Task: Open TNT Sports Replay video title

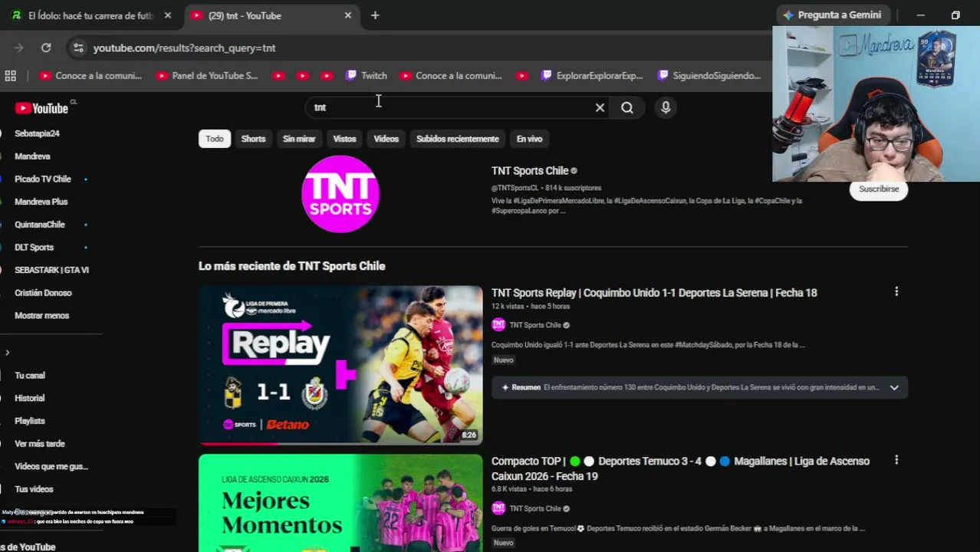Action: (654, 293)
